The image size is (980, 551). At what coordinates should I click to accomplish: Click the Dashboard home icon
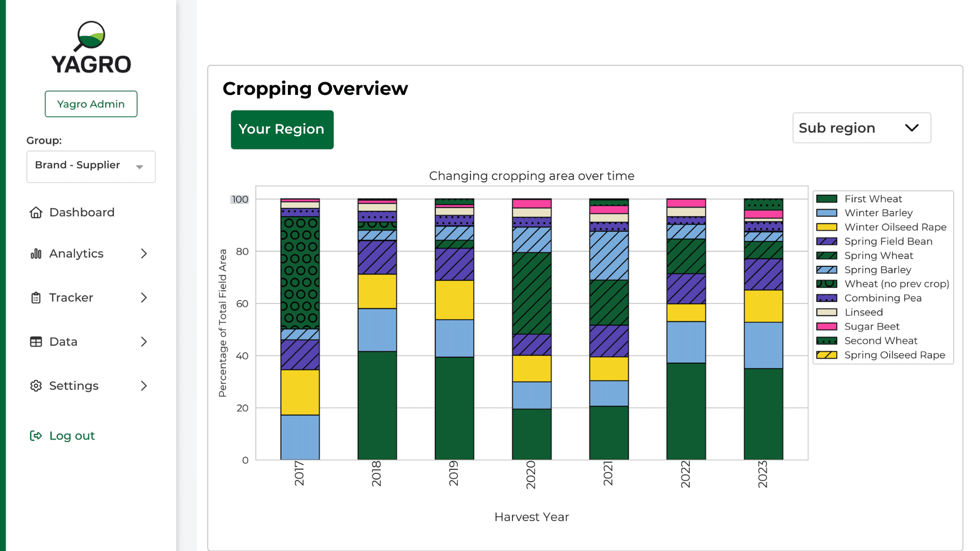pyautogui.click(x=36, y=212)
